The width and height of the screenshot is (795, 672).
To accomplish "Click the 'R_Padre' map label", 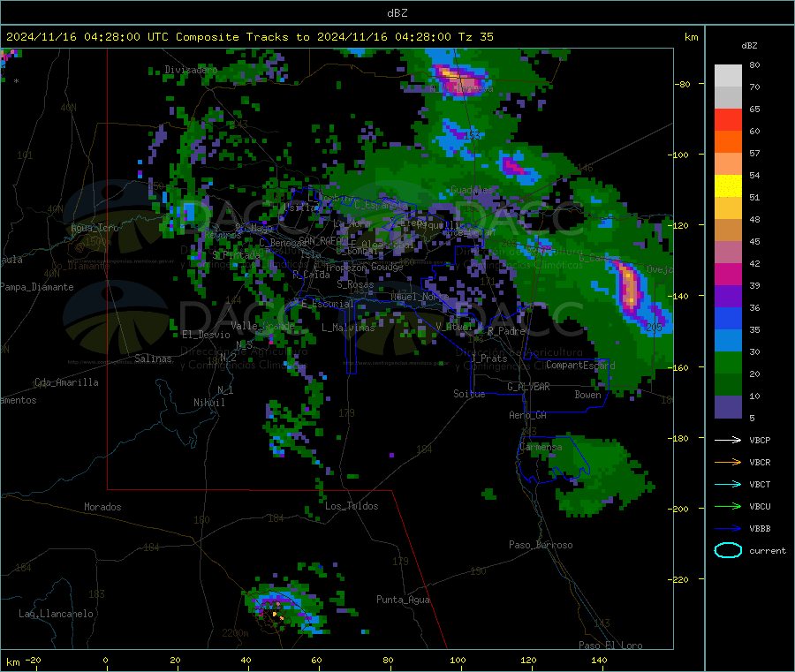I will [506, 331].
